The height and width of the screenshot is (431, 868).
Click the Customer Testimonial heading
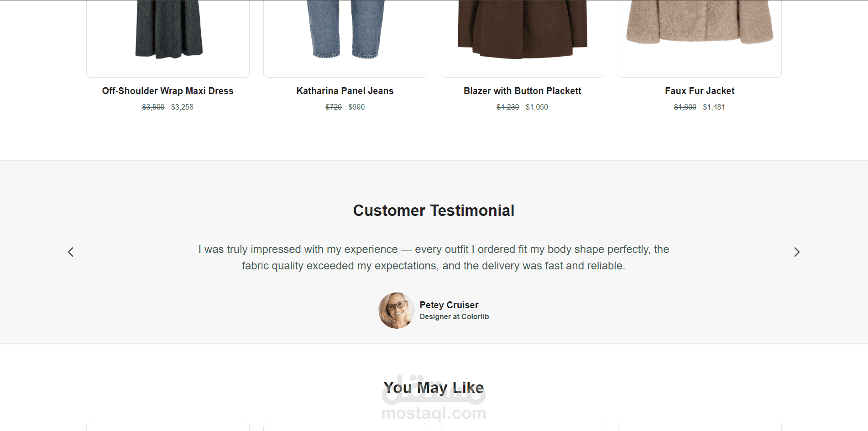tap(434, 210)
